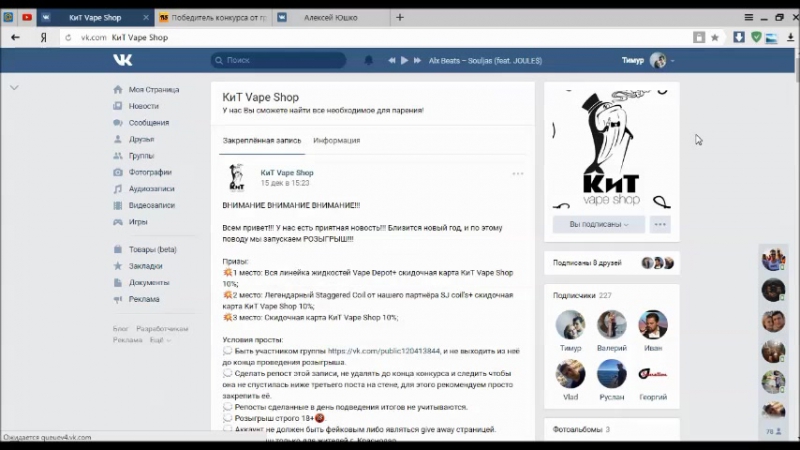The image size is (800, 450).
Task: Click the Документы file icon
Action: 118,282
